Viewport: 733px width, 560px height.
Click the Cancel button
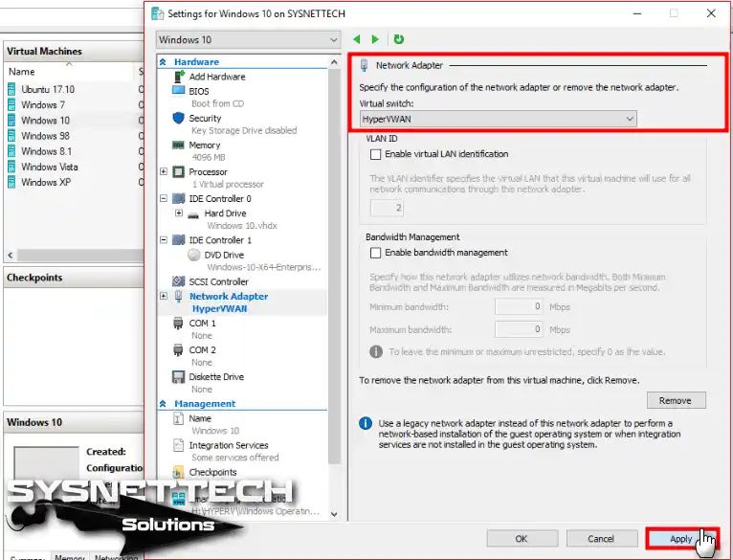click(602, 539)
